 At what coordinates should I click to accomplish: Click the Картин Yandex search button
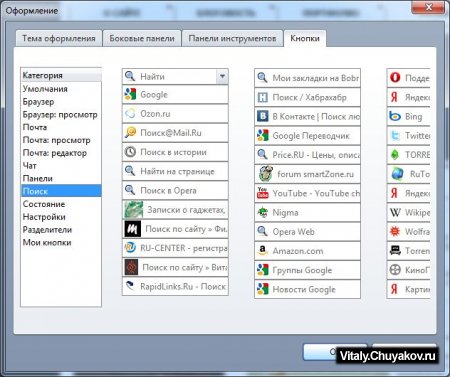(x=409, y=289)
